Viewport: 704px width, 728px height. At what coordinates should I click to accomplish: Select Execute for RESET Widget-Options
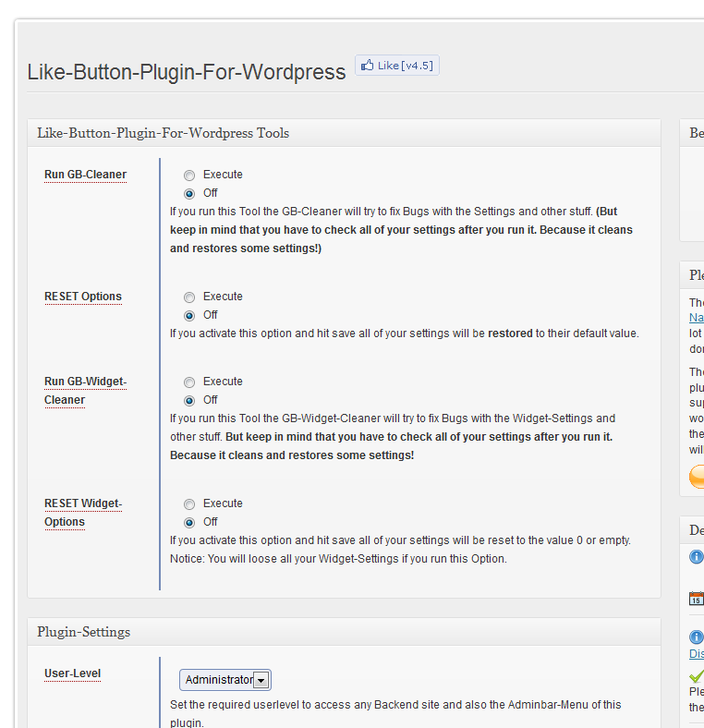click(x=189, y=504)
